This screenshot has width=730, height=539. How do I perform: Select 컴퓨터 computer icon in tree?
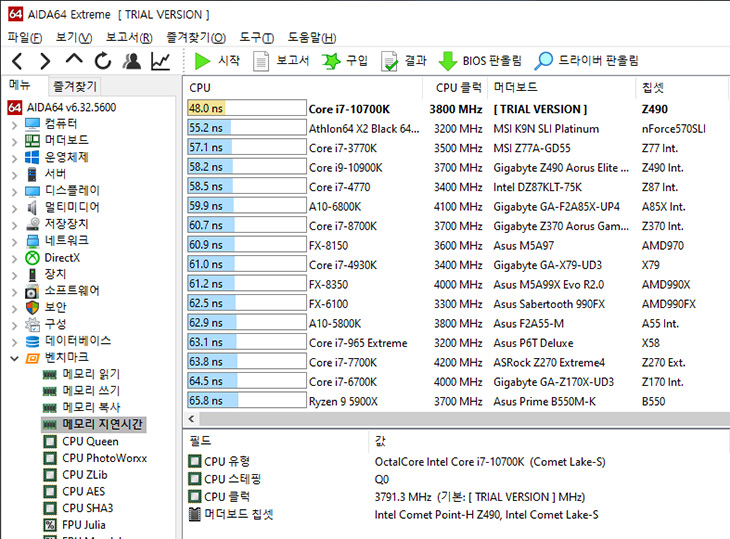click(x=32, y=124)
